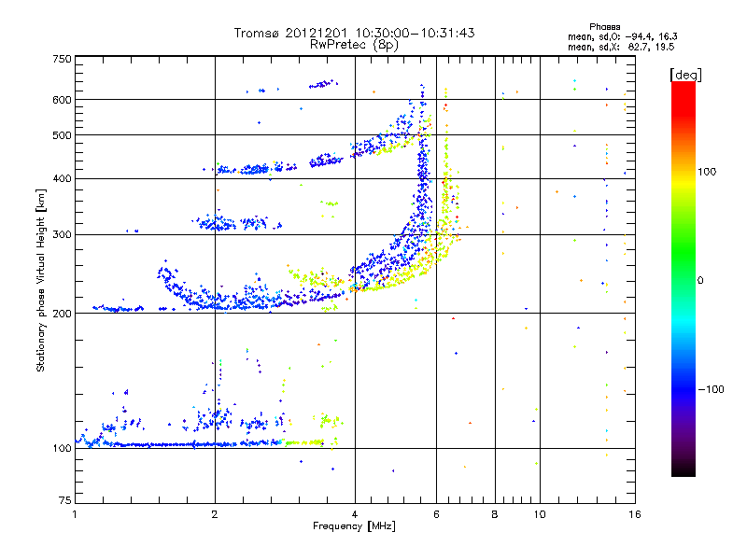The height and width of the screenshot is (560, 747).
Task: Click the y-axis tick label '500'
Action: 62,135
